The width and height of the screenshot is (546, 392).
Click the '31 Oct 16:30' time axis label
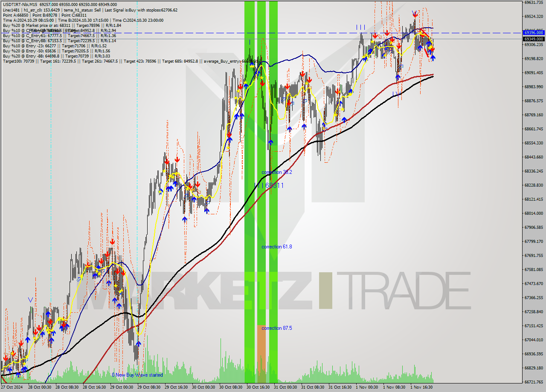[x=340, y=387]
